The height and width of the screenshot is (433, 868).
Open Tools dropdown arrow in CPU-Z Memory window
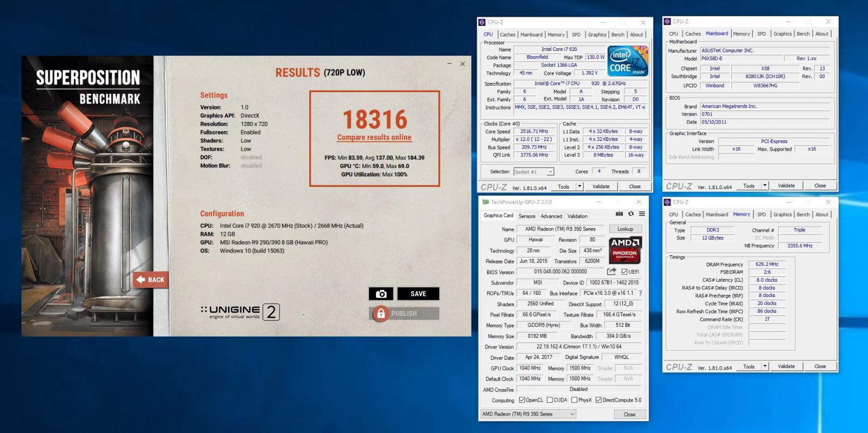coord(765,366)
